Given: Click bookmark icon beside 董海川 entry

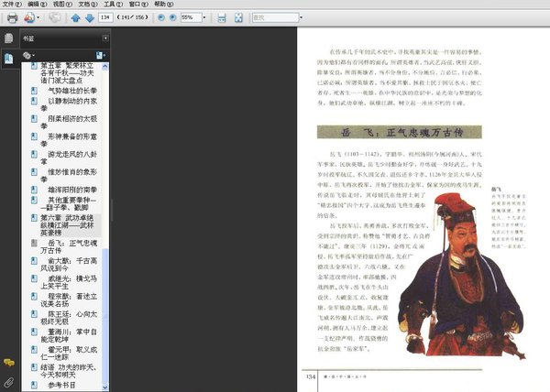Looking at the screenshot, I should [x=34, y=332].
